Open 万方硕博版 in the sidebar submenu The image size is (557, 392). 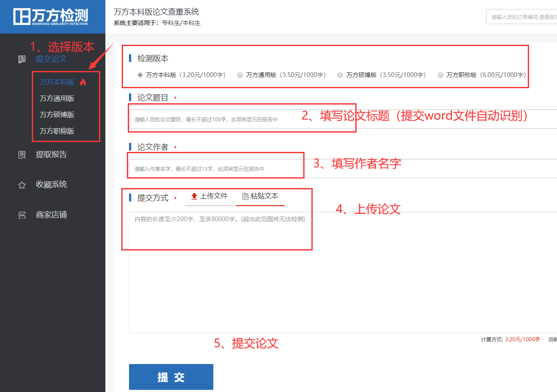(57, 115)
